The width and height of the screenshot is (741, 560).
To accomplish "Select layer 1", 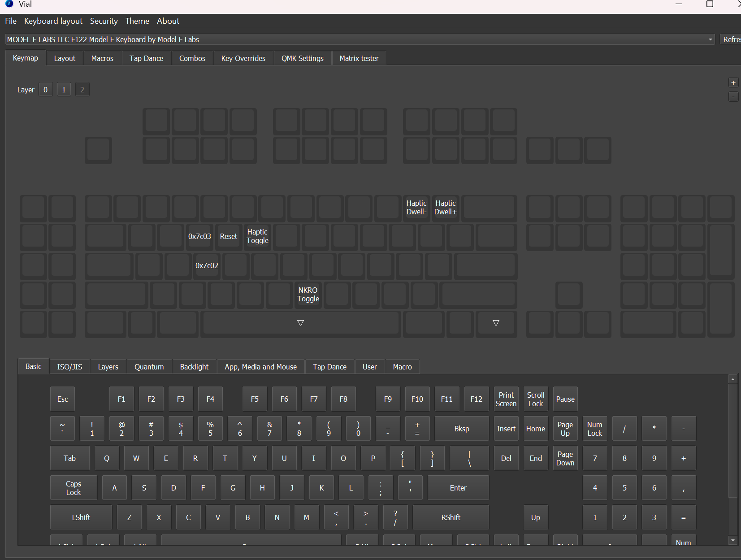I will (x=64, y=89).
